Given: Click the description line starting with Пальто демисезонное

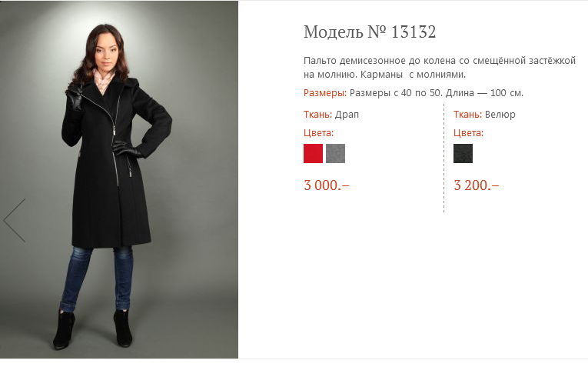Looking at the screenshot, I should point(440,61).
